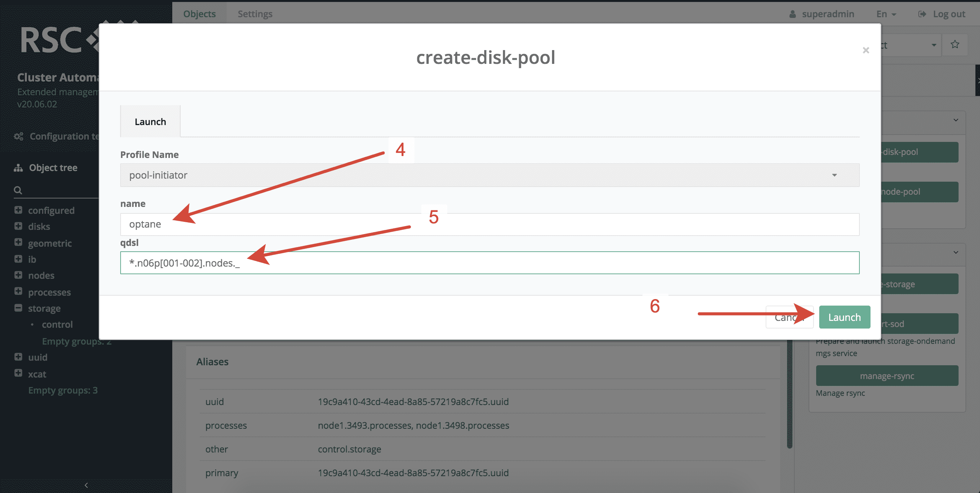Expand the configured tree node
Viewport: 980px width, 493px height.
18,210
